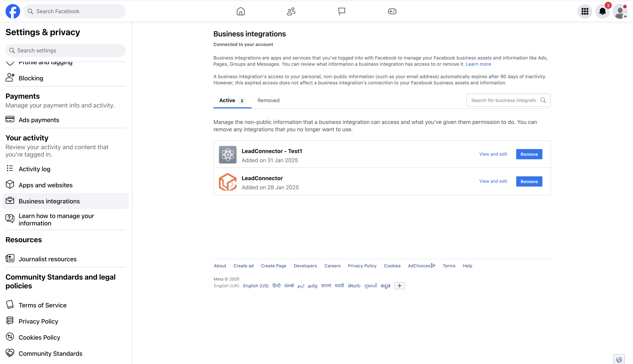Click the LeadConnector orange cube logo

228,182
